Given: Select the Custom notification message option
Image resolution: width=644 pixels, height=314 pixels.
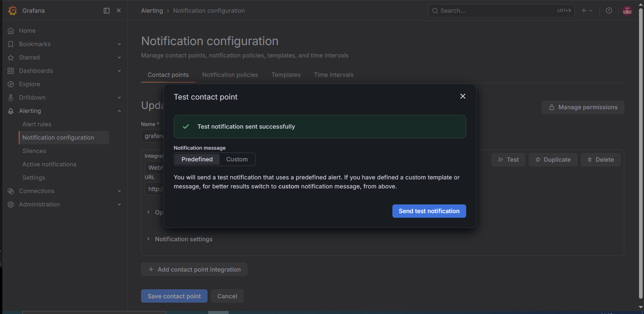Looking at the screenshot, I should point(237,159).
